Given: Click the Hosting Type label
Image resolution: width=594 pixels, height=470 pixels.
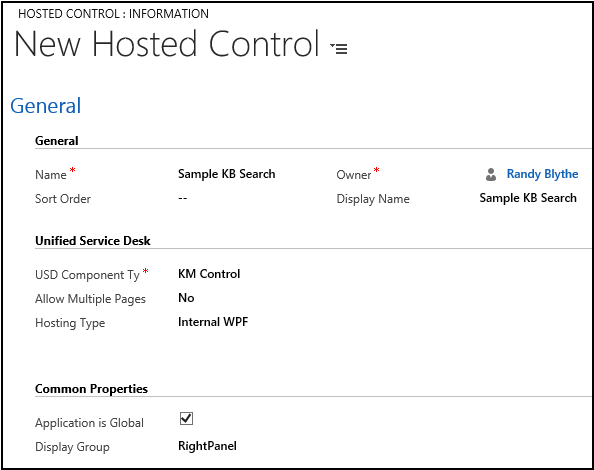Looking at the screenshot, I should (70, 323).
